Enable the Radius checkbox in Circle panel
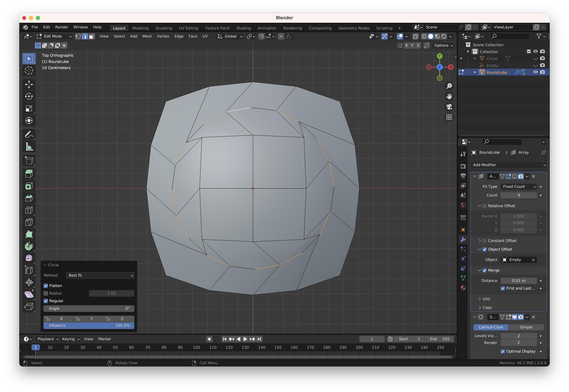569x392 pixels. click(46, 293)
